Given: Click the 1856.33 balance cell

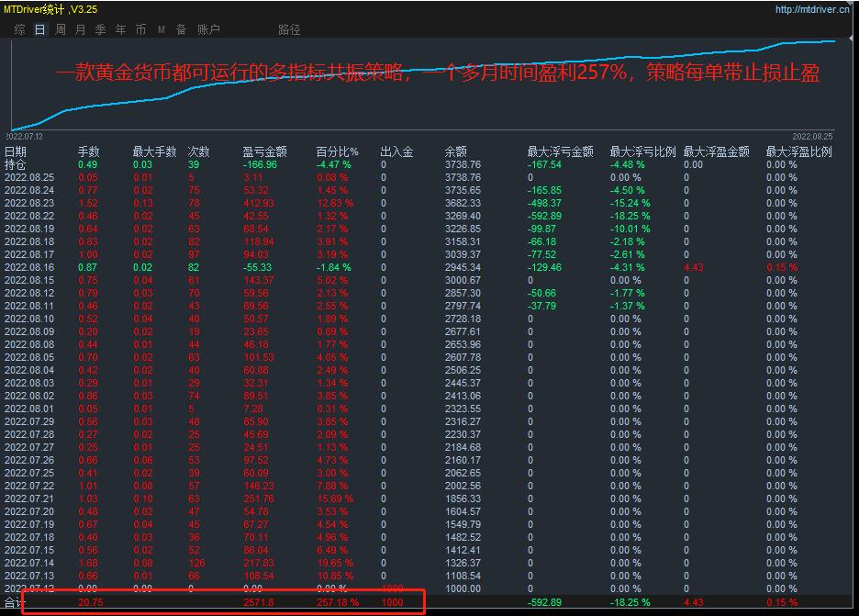Looking at the screenshot, I should tap(463, 498).
